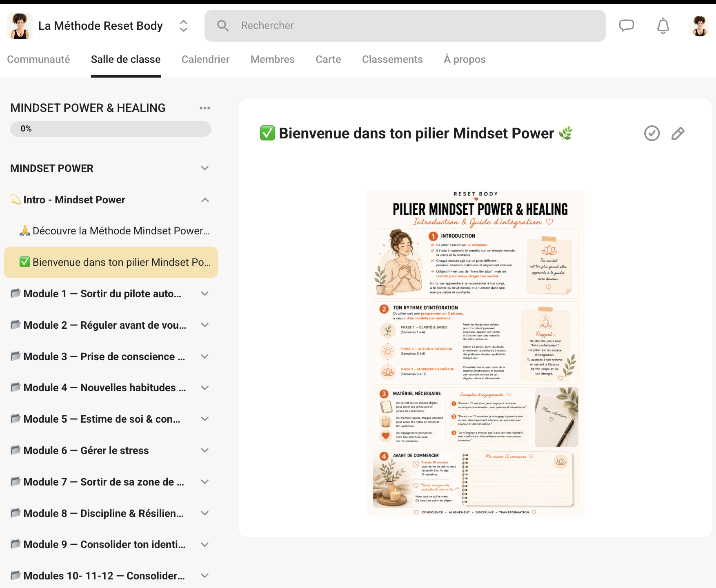Screen dimensions: 716x588
Task: Expand Module 5 — Estime de soi chevron
Action: pyautogui.click(x=205, y=419)
